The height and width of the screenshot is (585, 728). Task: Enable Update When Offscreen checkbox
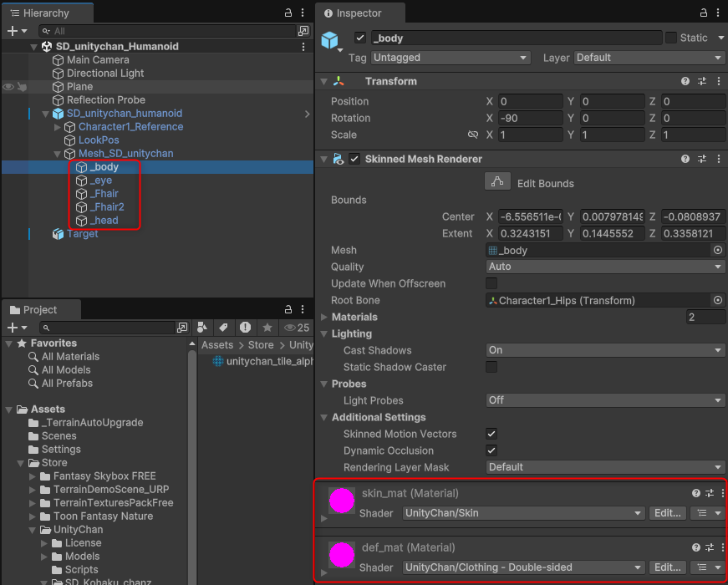pos(491,283)
